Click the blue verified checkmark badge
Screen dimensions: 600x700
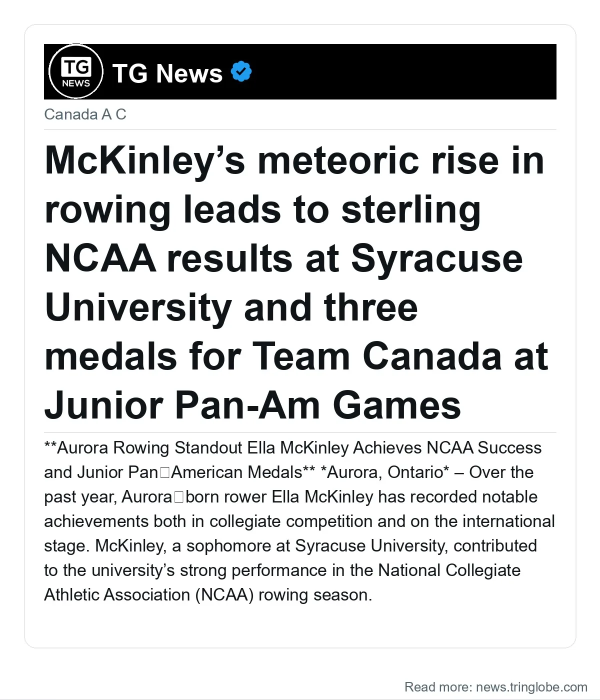point(241,72)
